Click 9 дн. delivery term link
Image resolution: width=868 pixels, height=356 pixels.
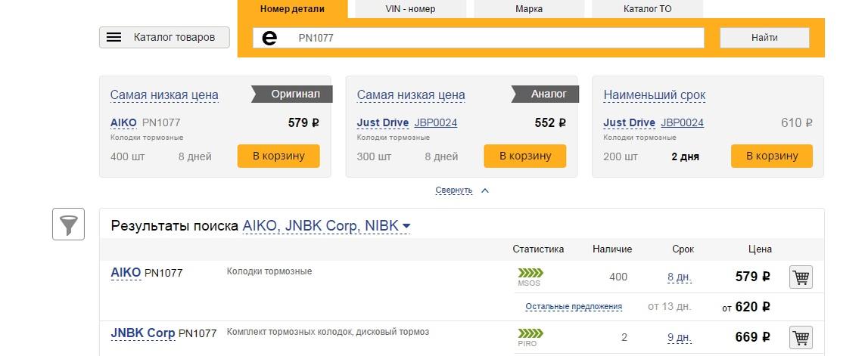[x=680, y=337]
